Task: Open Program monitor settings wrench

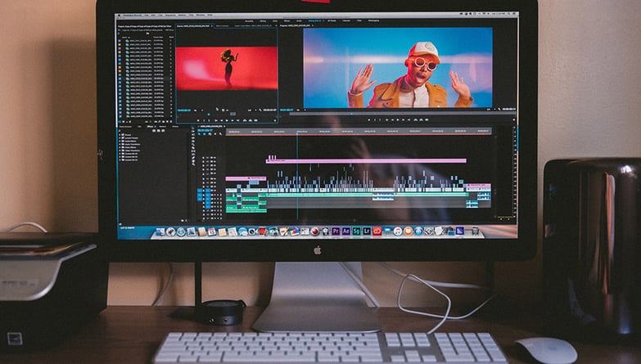Action: pos(499,110)
